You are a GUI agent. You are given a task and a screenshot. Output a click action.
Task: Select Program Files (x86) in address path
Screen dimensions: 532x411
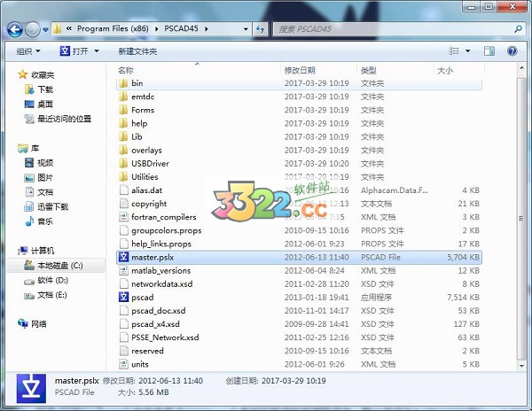click(113, 28)
